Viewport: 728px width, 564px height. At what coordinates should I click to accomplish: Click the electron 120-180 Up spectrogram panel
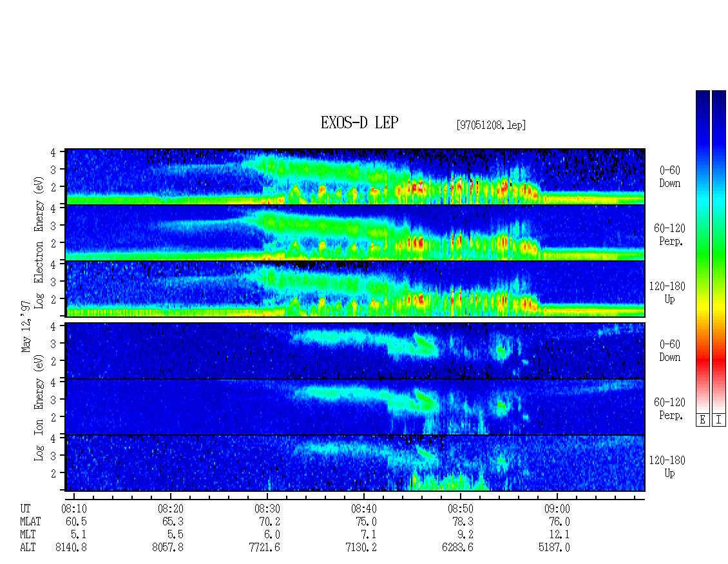point(355,289)
